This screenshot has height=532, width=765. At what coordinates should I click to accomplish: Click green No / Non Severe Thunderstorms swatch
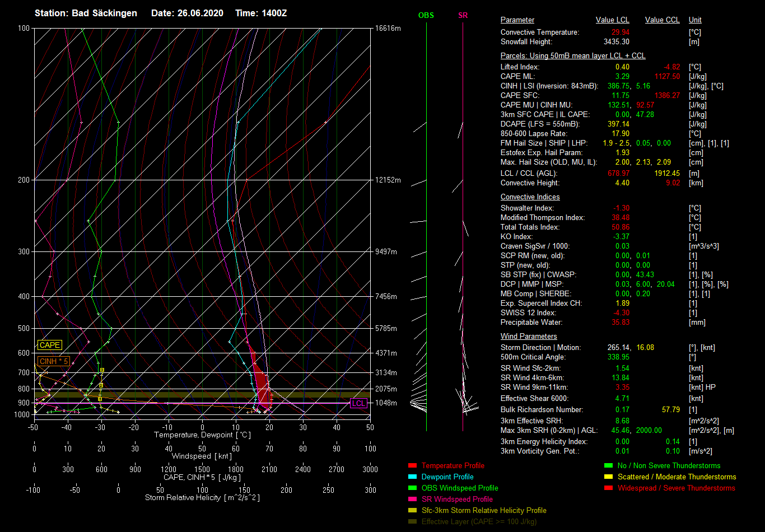[x=608, y=466]
